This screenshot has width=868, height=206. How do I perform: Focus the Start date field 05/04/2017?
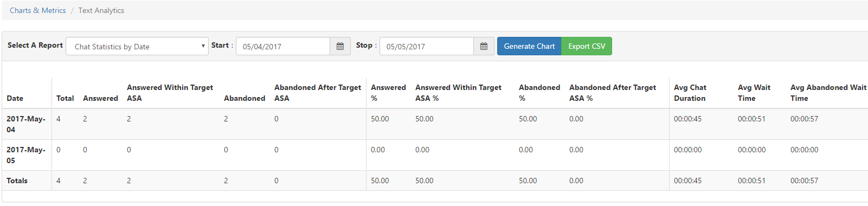tap(283, 46)
